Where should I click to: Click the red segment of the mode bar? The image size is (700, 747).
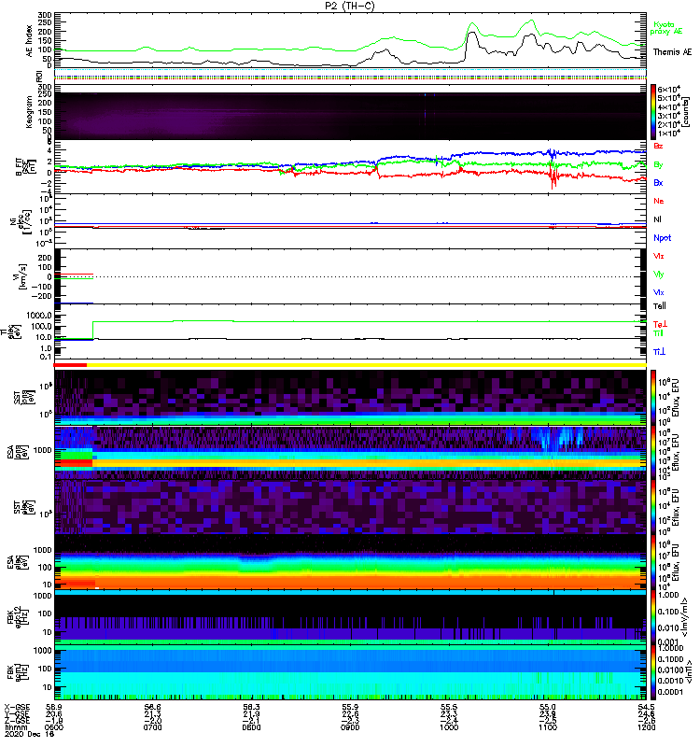click(x=71, y=365)
